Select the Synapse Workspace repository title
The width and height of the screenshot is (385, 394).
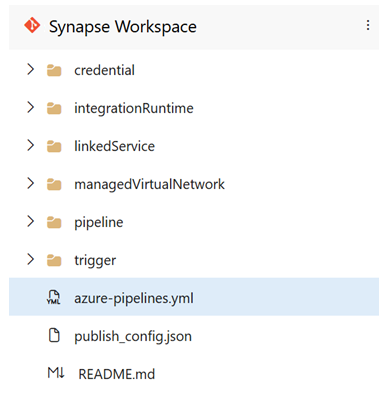click(123, 27)
